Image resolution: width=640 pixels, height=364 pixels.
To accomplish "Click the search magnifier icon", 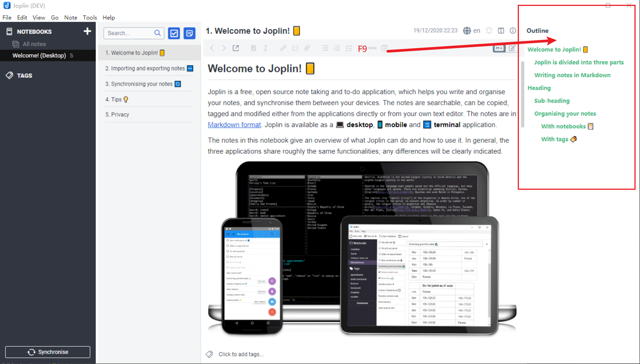I will (157, 33).
